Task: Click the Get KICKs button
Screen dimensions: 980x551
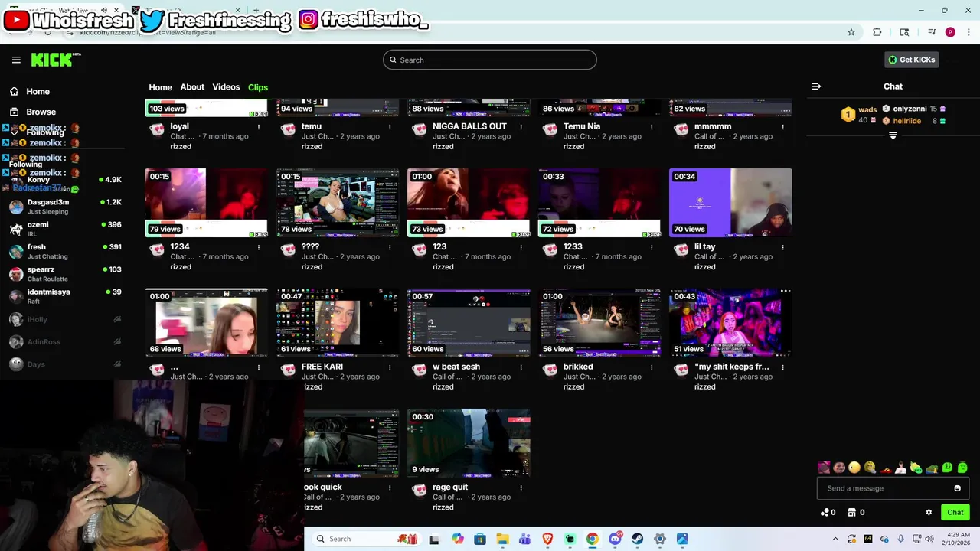Action: click(x=912, y=60)
